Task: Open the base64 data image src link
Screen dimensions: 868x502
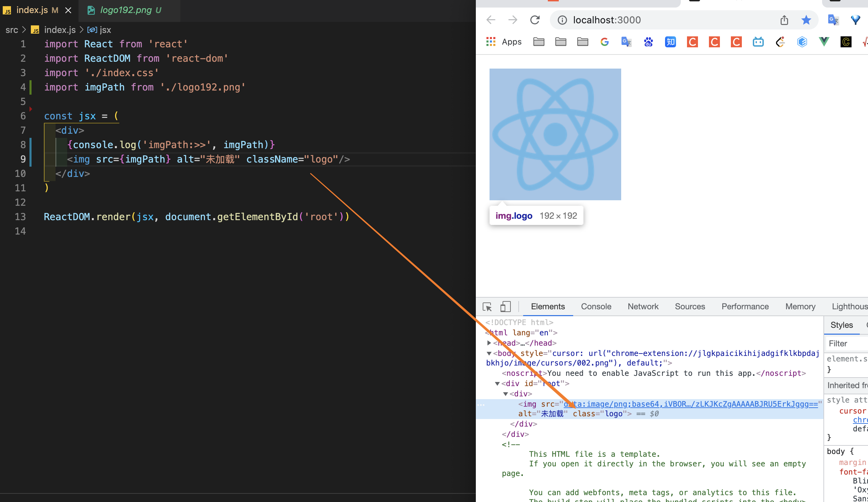Action: [691, 404]
